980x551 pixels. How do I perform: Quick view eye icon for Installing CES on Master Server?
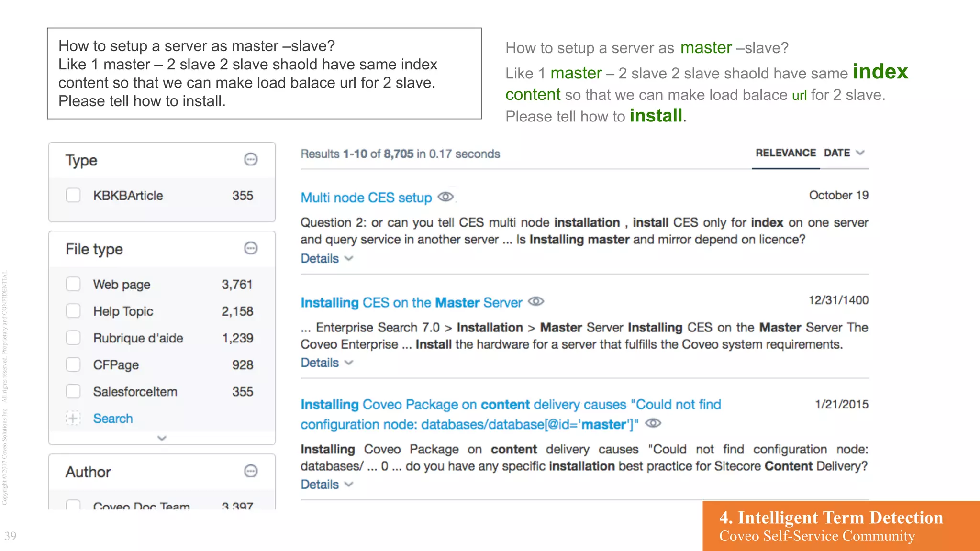[x=536, y=301]
